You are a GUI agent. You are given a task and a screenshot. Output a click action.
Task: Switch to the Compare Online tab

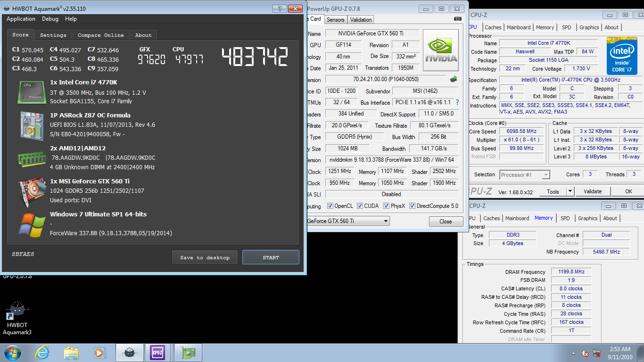point(100,35)
